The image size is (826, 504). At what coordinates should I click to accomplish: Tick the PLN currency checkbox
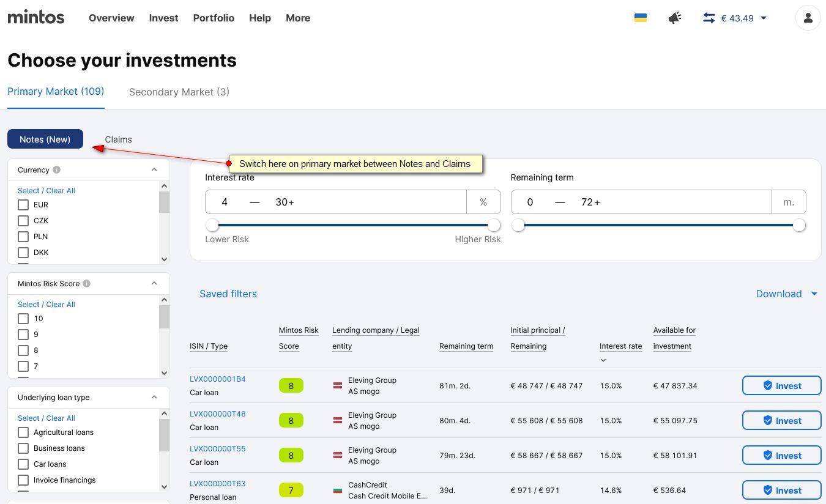(x=23, y=237)
